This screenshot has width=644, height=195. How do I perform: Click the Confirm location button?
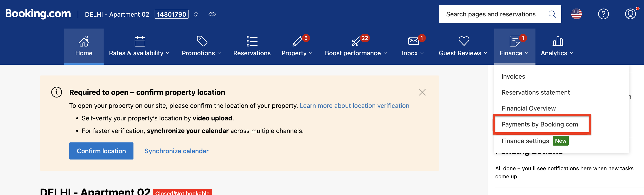click(101, 151)
